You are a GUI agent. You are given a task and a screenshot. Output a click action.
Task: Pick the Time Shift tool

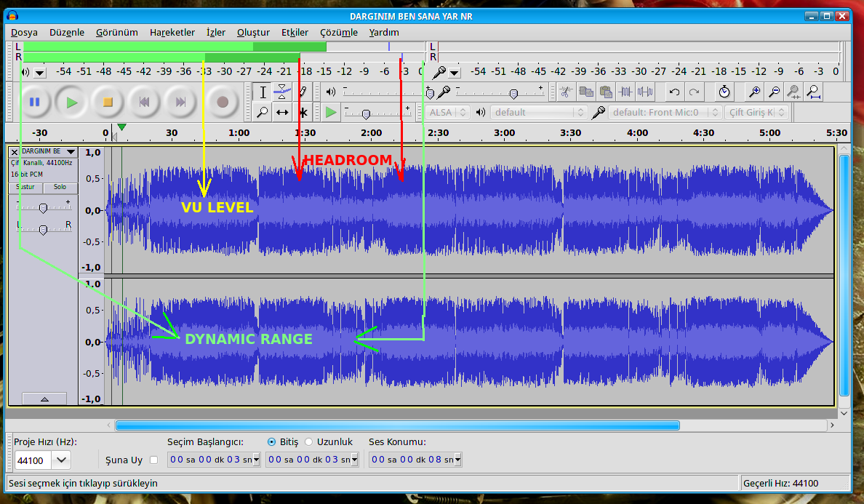(x=282, y=112)
